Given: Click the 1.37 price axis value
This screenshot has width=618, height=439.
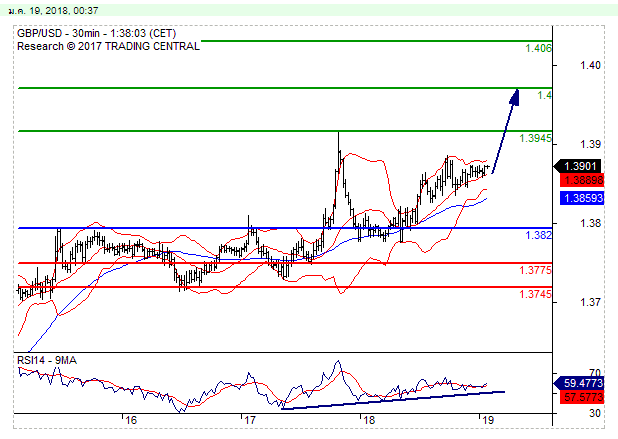Looking at the screenshot, I should (x=590, y=302).
